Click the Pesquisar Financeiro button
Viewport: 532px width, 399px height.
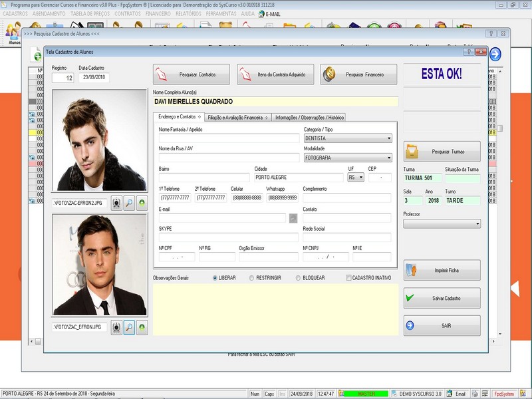358,74
